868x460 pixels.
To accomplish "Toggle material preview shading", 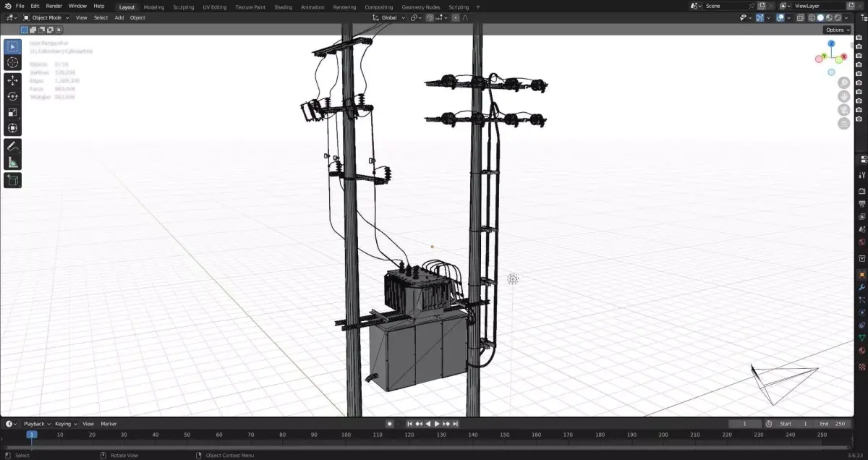I will (829, 17).
